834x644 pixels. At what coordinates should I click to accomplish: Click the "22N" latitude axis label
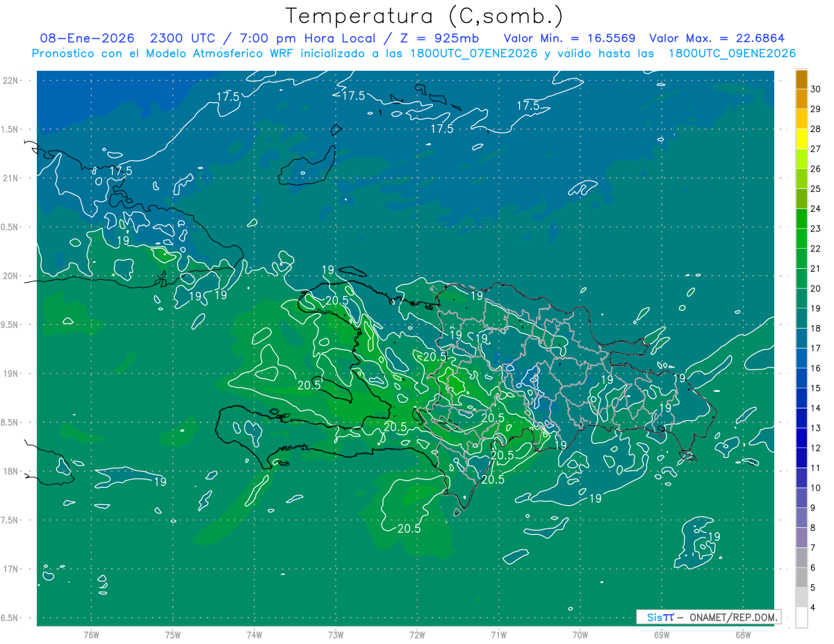12,81
